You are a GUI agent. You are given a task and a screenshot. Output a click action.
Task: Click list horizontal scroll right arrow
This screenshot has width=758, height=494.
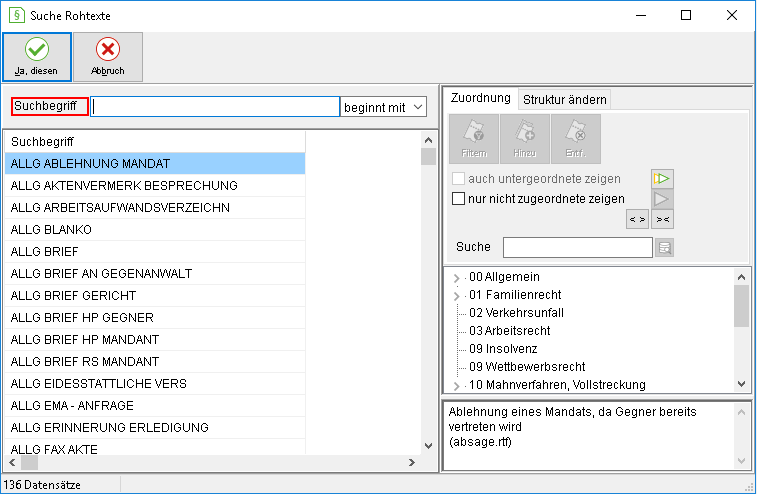click(412, 463)
